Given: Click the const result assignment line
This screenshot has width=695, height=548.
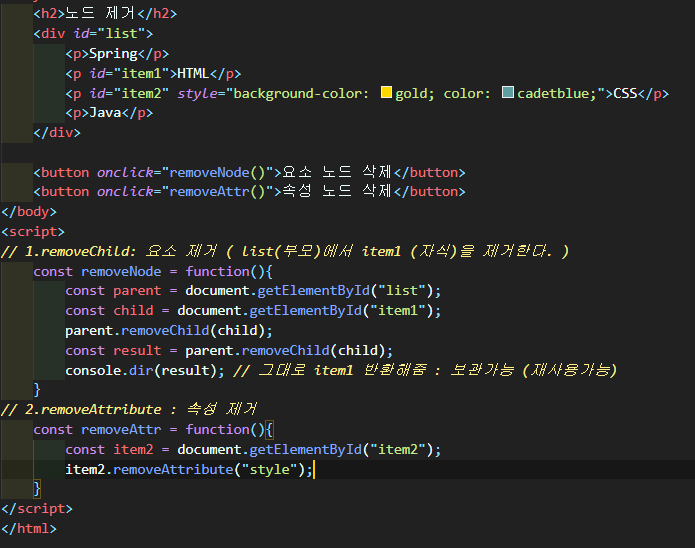Looking at the screenshot, I should click(x=229, y=351).
